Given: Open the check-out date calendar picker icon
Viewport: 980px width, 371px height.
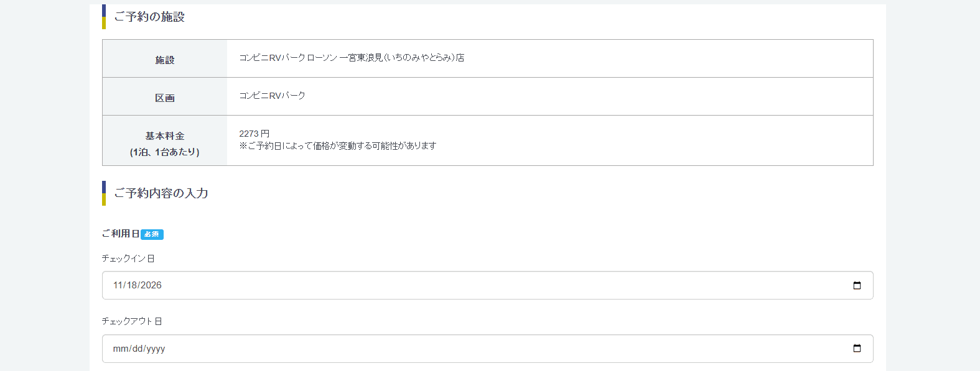Looking at the screenshot, I should [857, 349].
